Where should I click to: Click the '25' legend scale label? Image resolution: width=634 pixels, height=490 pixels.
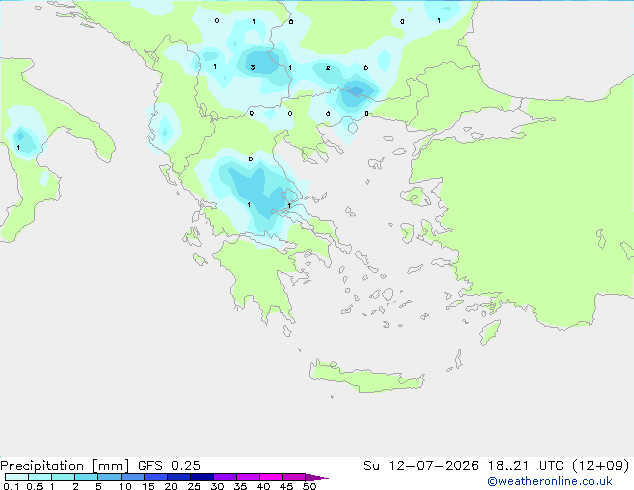coord(194,486)
